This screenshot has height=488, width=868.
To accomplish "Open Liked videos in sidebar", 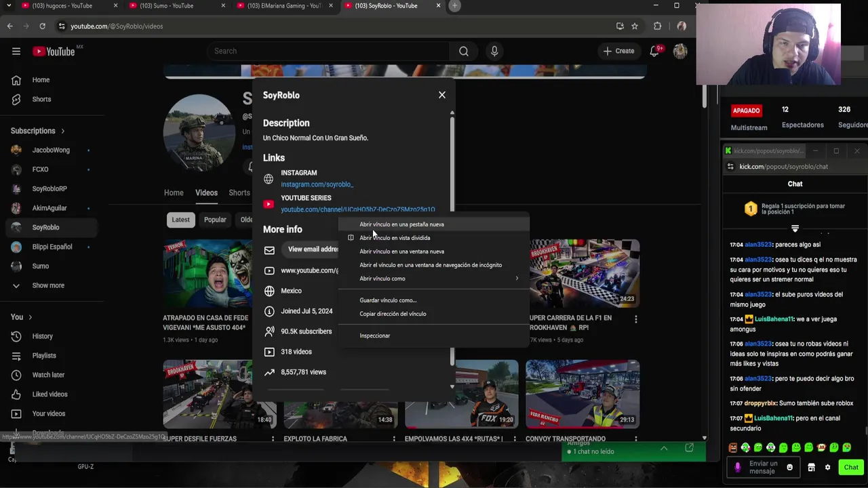I will click(x=50, y=394).
